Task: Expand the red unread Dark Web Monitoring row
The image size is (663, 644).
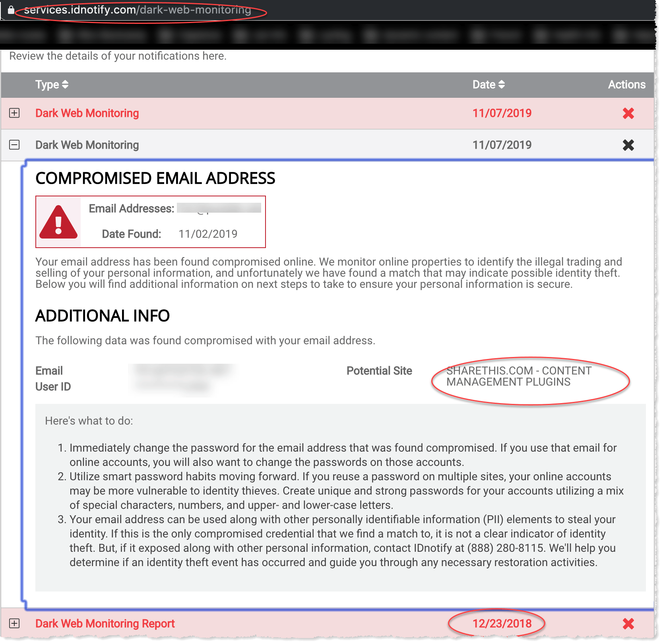Action: pyautogui.click(x=14, y=113)
